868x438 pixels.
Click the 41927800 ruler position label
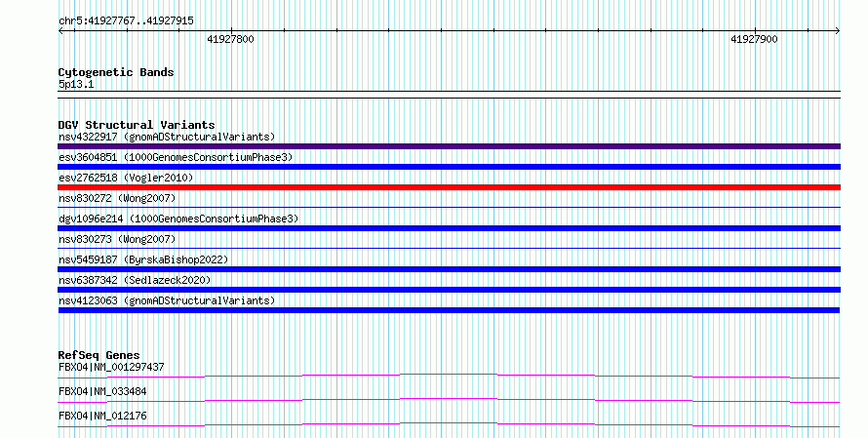pos(230,39)
